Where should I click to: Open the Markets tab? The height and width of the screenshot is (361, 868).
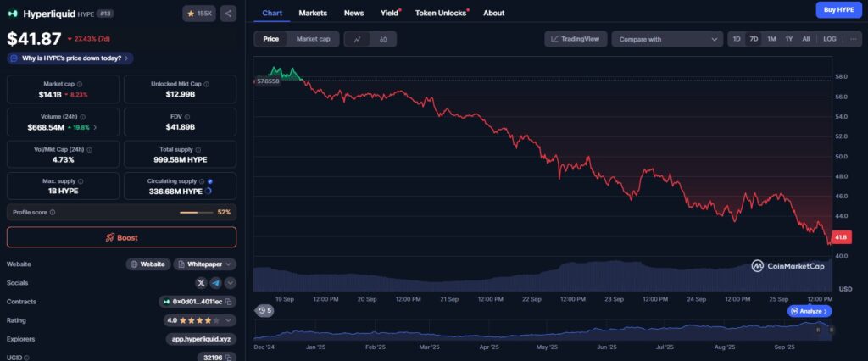pyautogui.click(x=313, y=13)
